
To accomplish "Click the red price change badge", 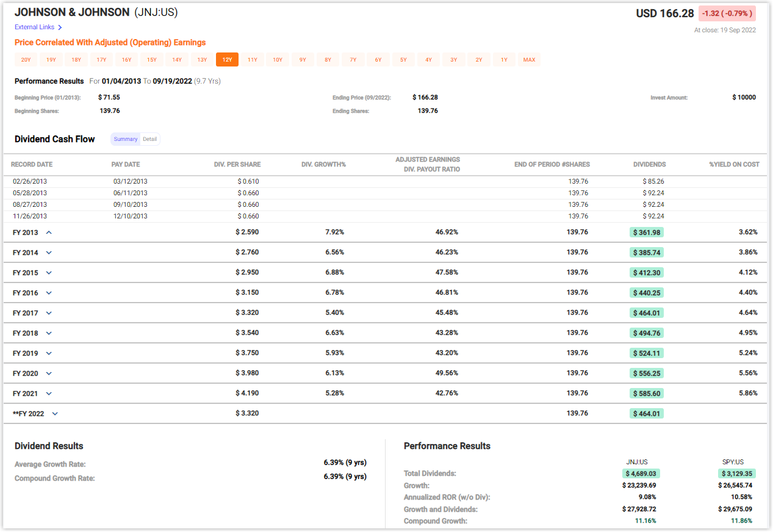I will tap(727, 13).
